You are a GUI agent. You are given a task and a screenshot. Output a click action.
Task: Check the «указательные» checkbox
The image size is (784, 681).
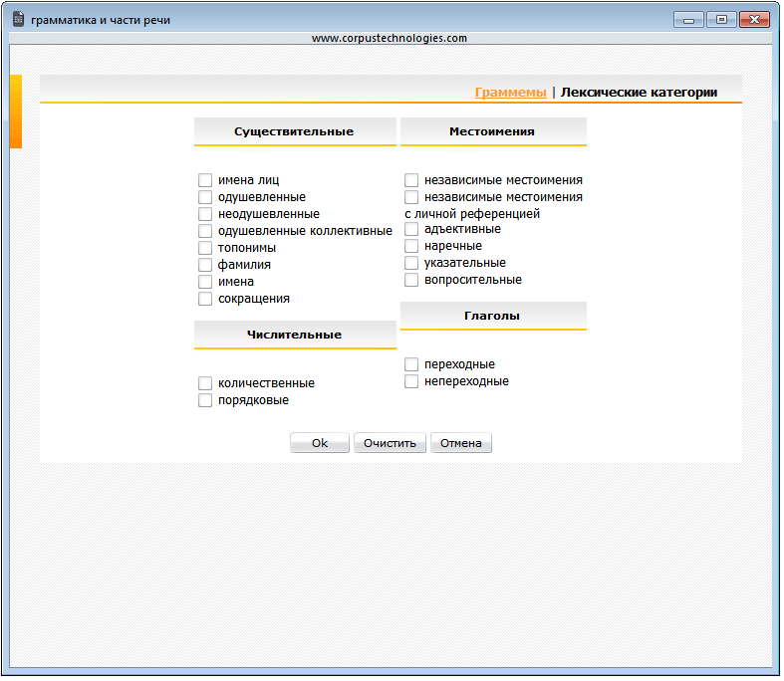tap(411, 263)
